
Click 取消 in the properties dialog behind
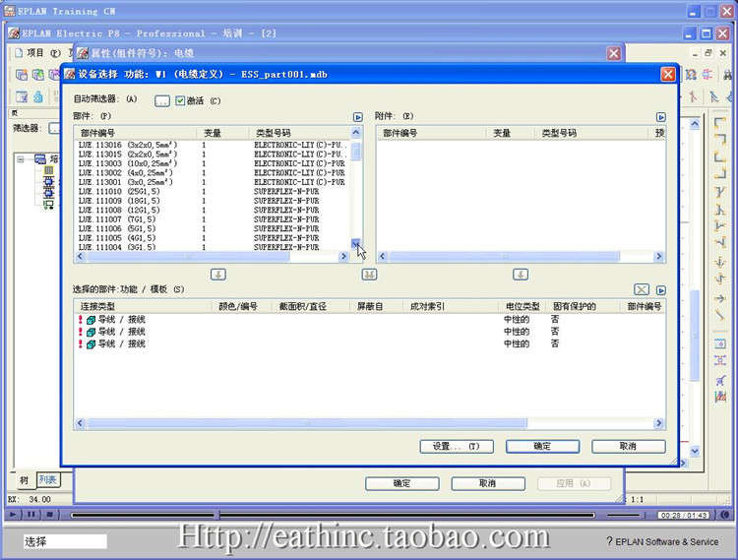click(488, 483)
